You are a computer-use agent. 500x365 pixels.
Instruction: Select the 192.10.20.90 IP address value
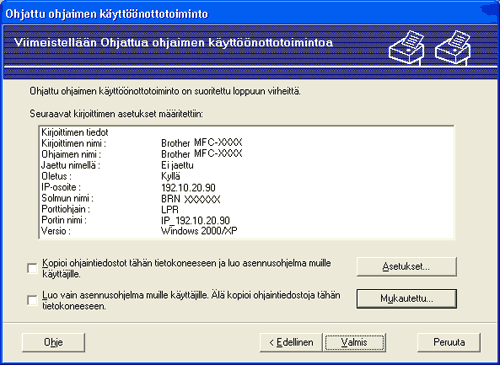[188, 188]
